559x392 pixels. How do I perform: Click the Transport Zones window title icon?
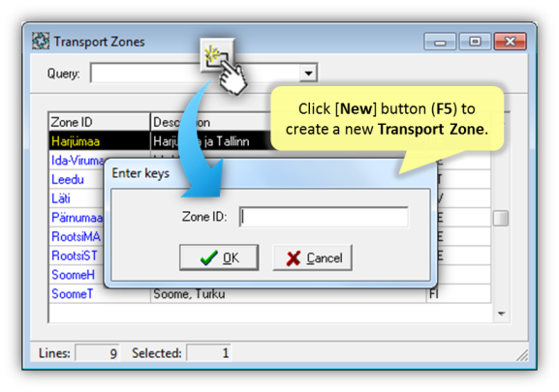click(x=41, y=41)
